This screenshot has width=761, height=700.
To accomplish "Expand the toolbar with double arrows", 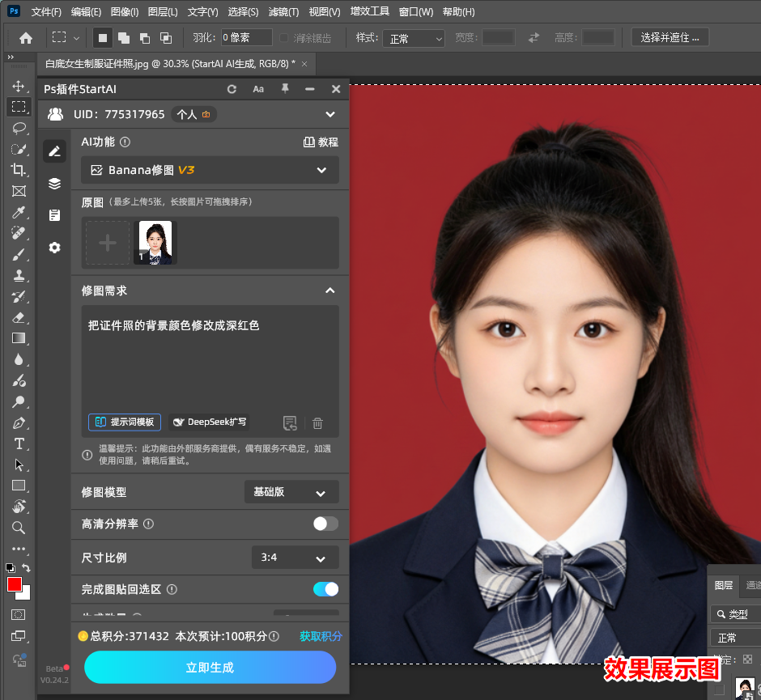I will pyautogui.click(x=11, y=57).
